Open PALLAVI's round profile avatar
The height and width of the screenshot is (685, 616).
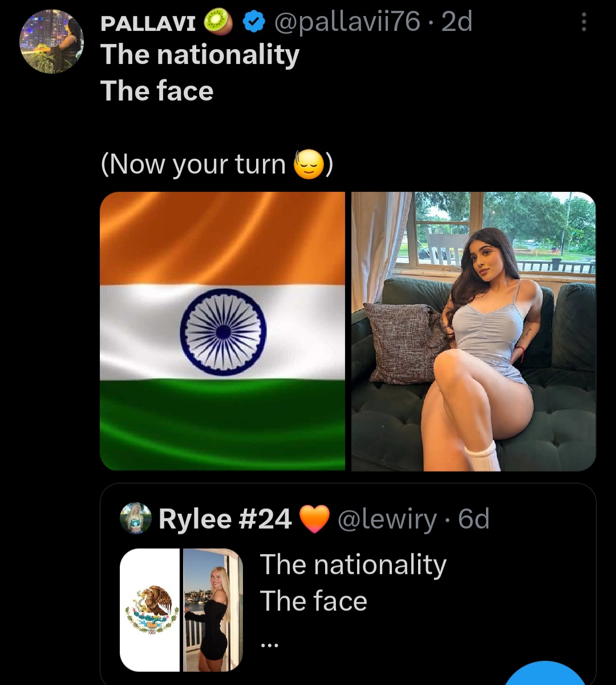click(x=51, y=41)
